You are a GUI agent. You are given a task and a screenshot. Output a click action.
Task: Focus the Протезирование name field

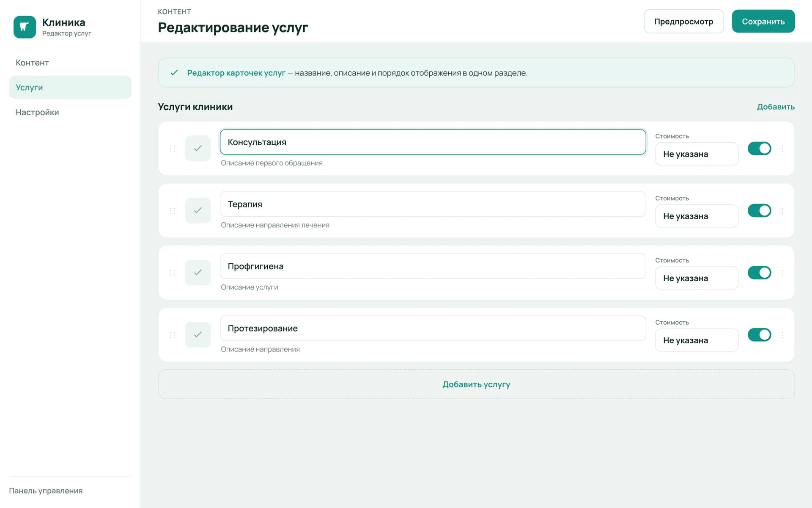[x=433, y=329]
